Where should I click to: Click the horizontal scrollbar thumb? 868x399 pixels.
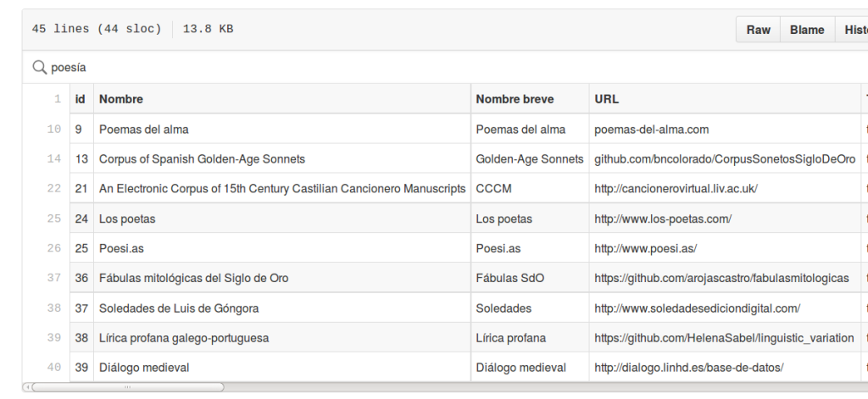128,387
